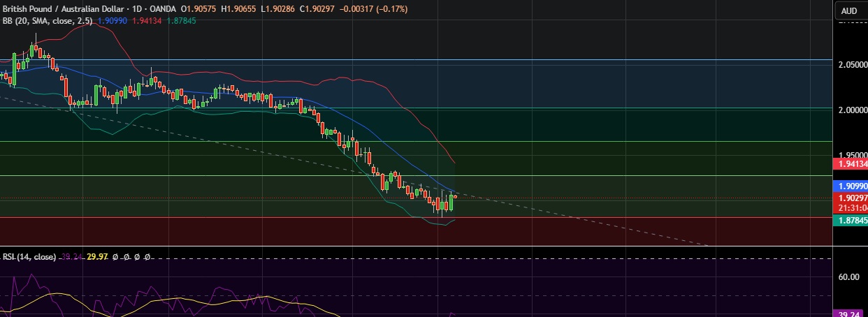Click the red 1.94134 upper band price tag

[851, 164]
